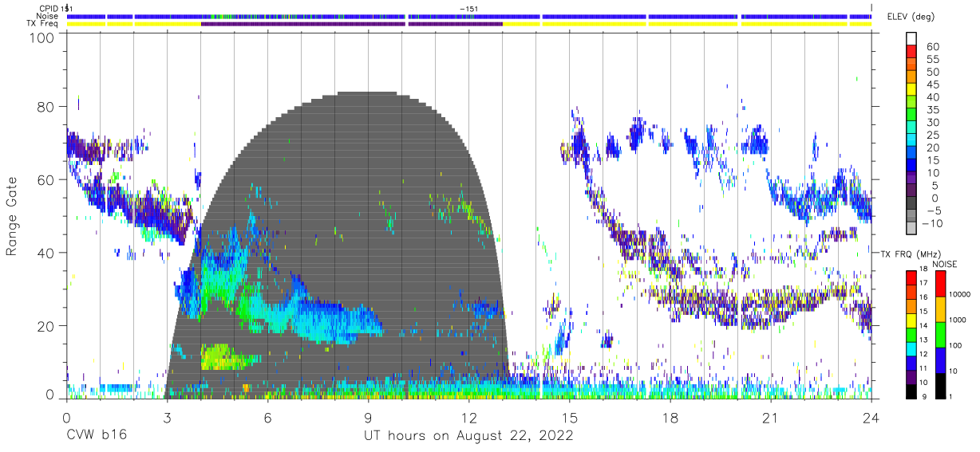Click the '10000' label on NOISE colorbar
Viewport: 980px width, 452px height.
coord(960,295)
